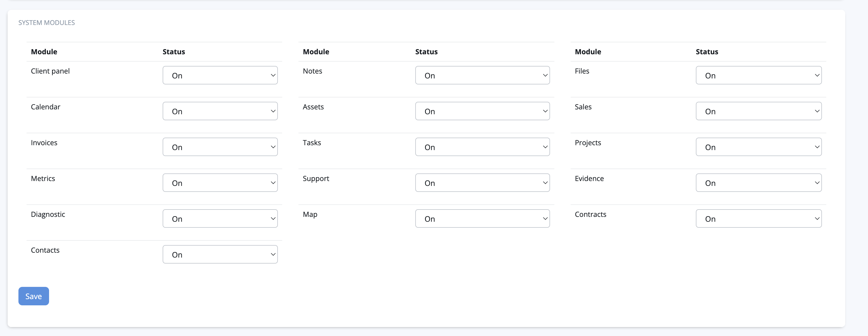Select the Assets status combo box
This screenshot has height=336, width=868.
(x=482, y=111)
